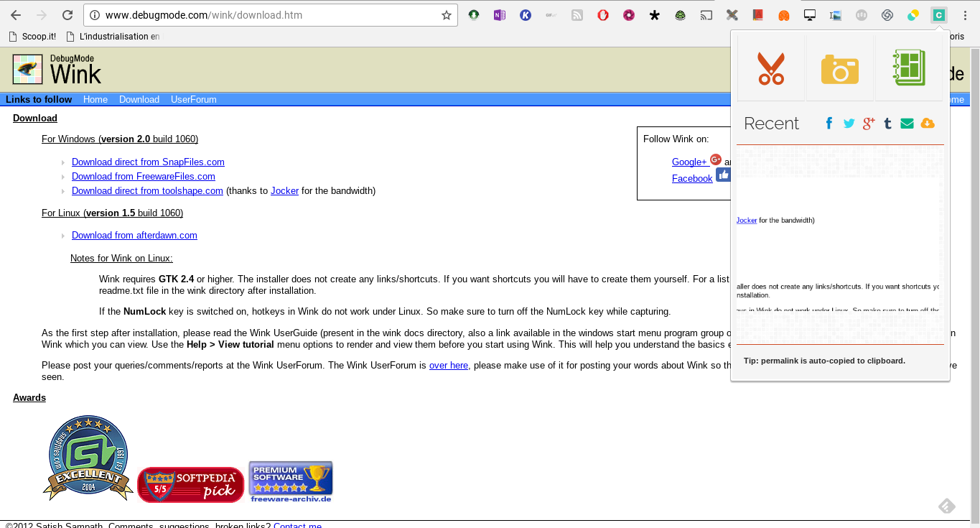
Task: Open the Chrome three-dot menu
Action: pyautogui.click(x=965, y=15)
